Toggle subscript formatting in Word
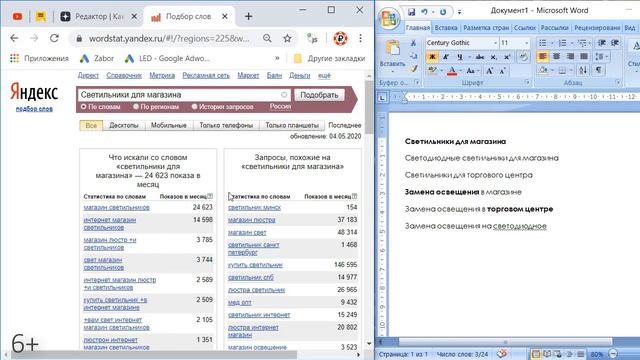The image size is (640, 360). [494, 57]
